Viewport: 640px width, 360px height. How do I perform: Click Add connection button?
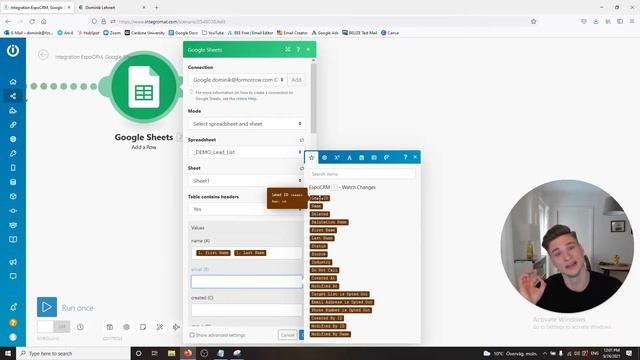(297, 80)
